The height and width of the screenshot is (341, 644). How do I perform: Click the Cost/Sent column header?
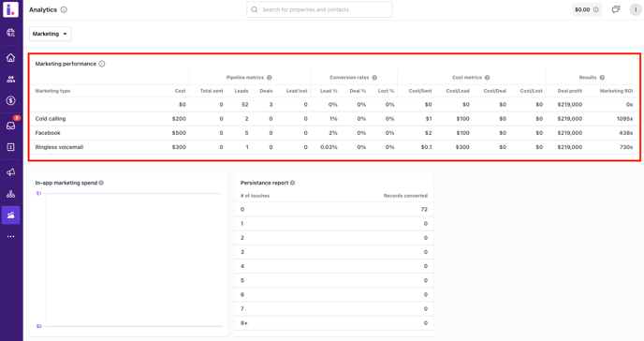tap(420, 91)
